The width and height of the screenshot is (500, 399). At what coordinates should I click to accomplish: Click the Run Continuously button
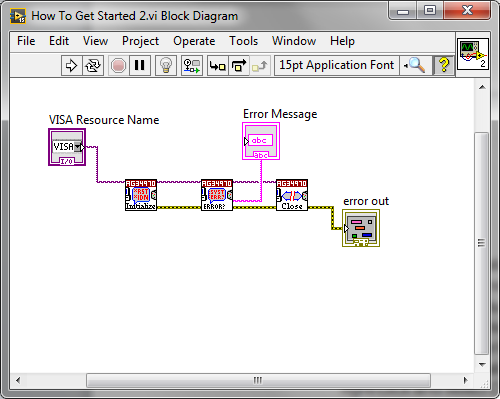(x=93, y=66)
